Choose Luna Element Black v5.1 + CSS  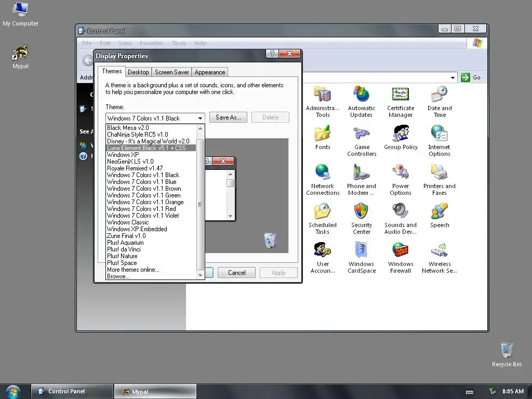[x=151, y=148]
